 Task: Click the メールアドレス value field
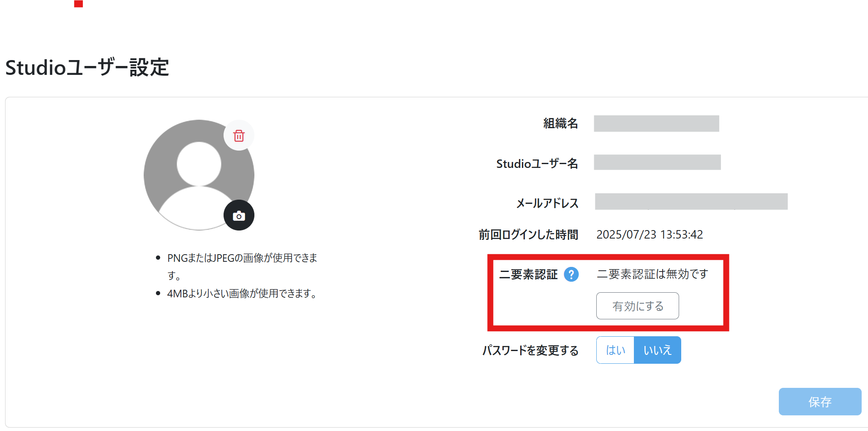pyautogui.click(x=691, y=202)
